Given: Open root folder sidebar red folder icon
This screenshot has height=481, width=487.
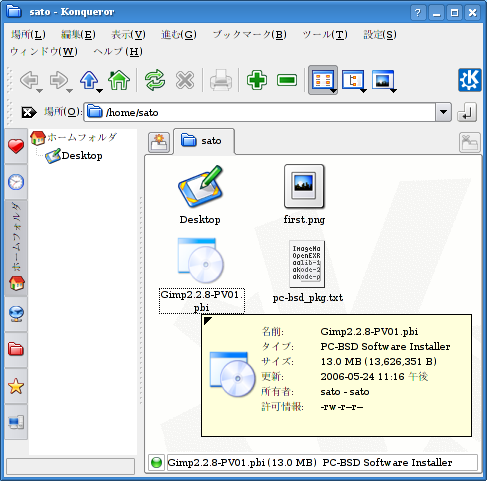Looking at the screenshot, I should (16, 349).
